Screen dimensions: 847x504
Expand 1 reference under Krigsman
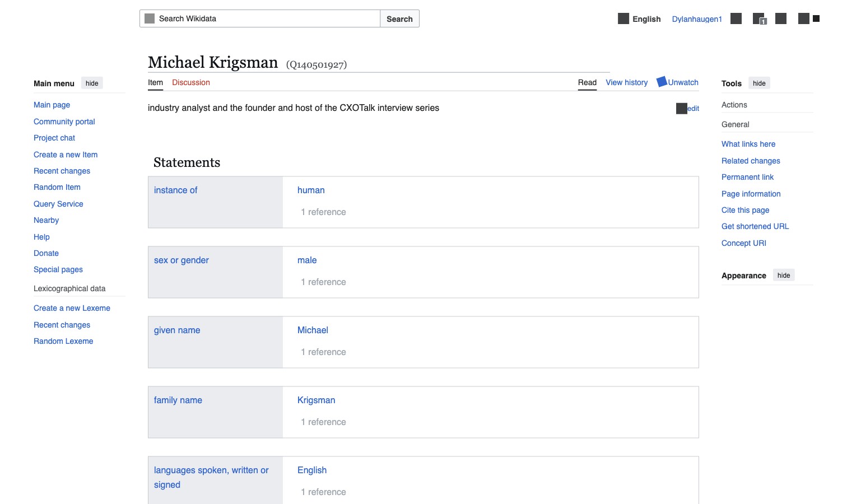pyautogui.click(x=323, y=422)
